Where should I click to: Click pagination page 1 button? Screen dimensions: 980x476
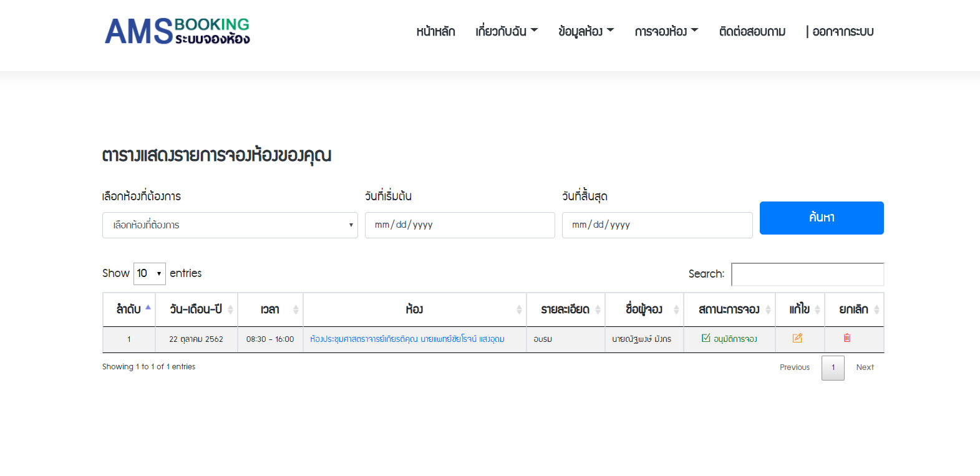click(x=833, y=368)
